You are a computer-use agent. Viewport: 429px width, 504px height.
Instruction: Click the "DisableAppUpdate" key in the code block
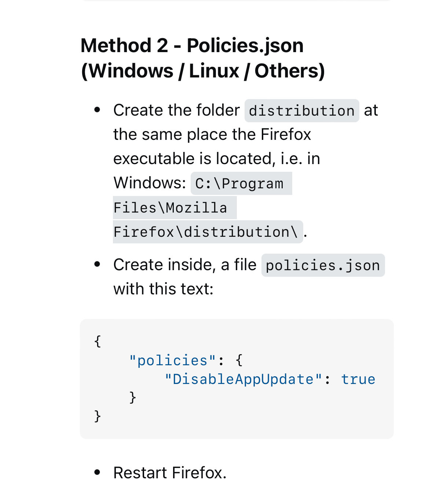(243, 379)
